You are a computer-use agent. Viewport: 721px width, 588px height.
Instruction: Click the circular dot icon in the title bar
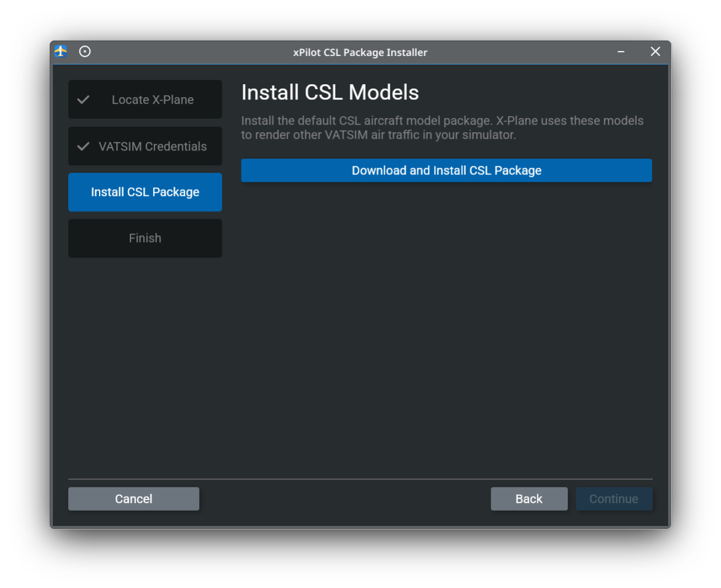[85, 52]
